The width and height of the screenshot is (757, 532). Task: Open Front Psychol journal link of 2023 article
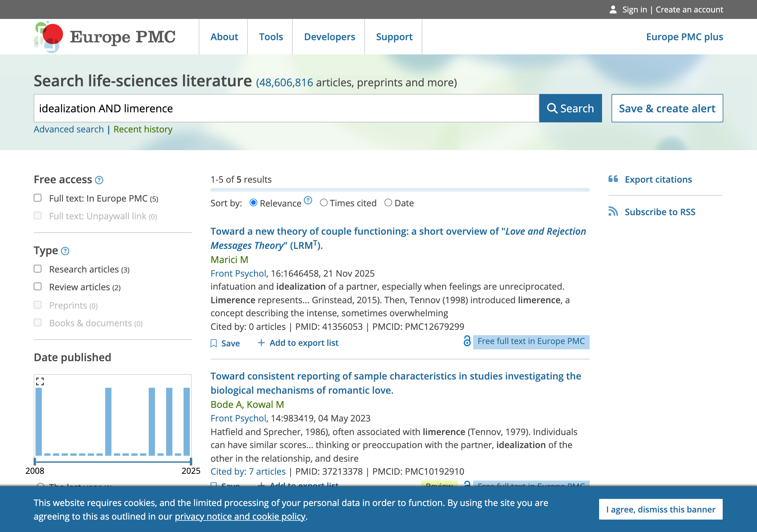(238, 418)
